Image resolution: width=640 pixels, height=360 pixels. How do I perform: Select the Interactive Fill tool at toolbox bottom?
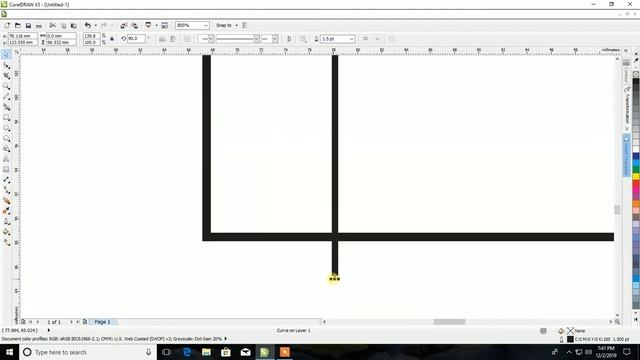[6, 242]
